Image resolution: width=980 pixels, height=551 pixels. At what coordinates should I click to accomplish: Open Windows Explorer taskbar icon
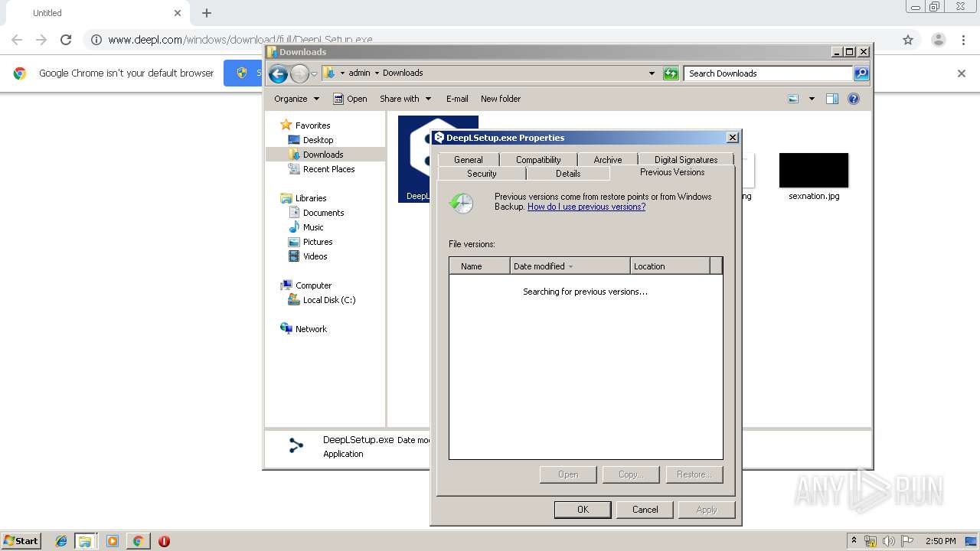coord(85,541)
